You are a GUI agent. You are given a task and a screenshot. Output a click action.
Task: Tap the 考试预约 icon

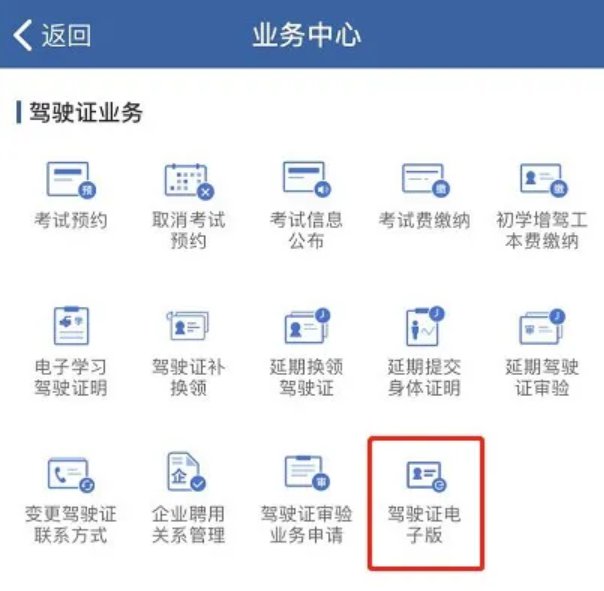point(71,180)
